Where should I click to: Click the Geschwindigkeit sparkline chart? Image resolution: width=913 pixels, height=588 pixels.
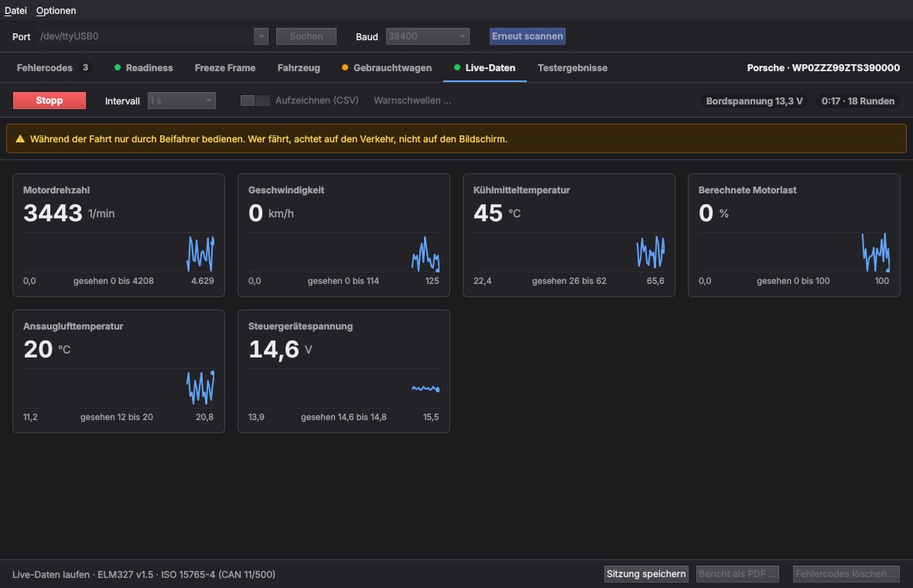point(344,253)
